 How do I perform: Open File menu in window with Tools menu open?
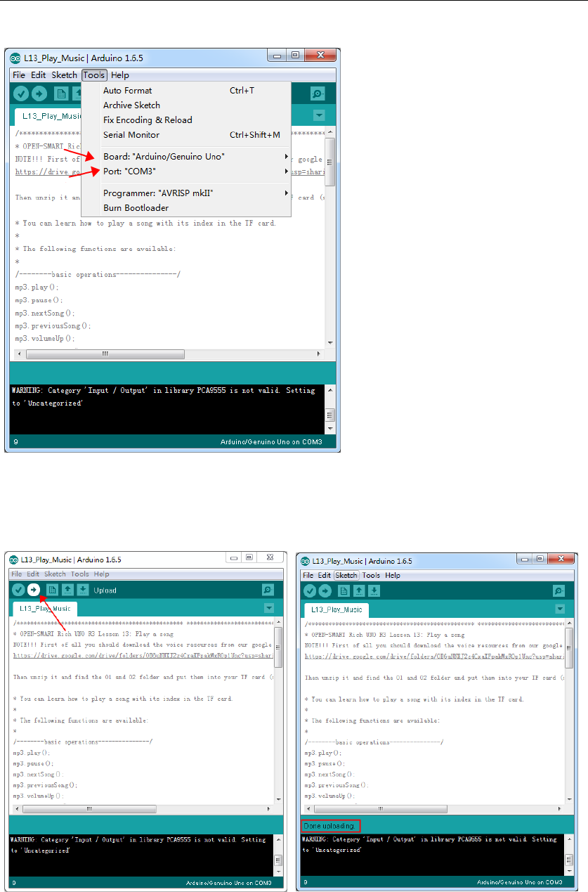pos(19,75)
